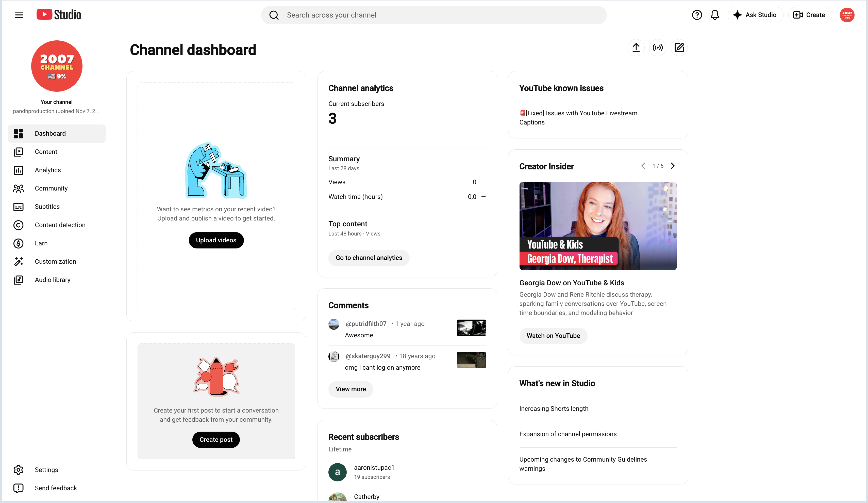Screen dimensions: 868x503
Task: Click the Watch on YouTube button
Action: 553,336
